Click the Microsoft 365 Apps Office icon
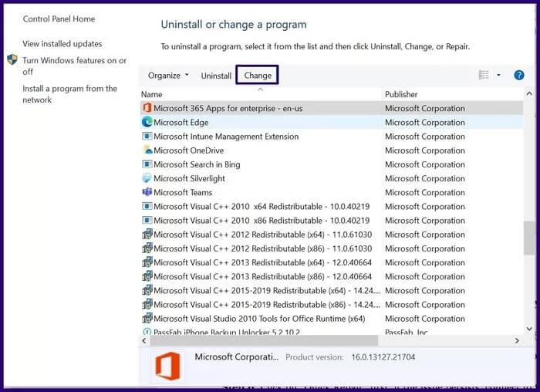The width and height of the screenshot is (540, 392). pos(147,108)
